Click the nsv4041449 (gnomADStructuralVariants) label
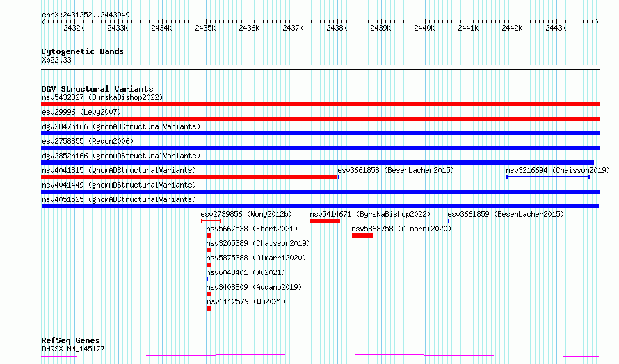Viewport: 619px width, 364px height. pos(119,185)
